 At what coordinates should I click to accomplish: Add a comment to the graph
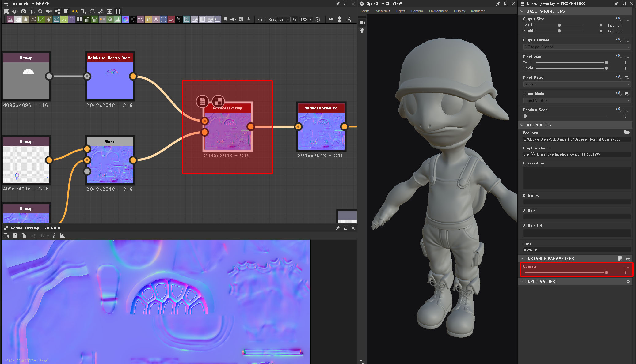click(226, 19)
